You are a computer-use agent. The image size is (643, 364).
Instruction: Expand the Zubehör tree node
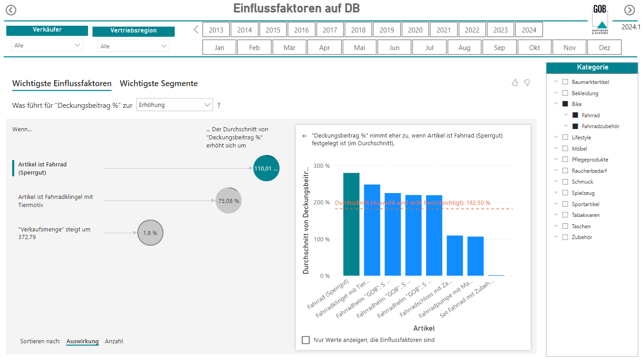click(556, 237)
